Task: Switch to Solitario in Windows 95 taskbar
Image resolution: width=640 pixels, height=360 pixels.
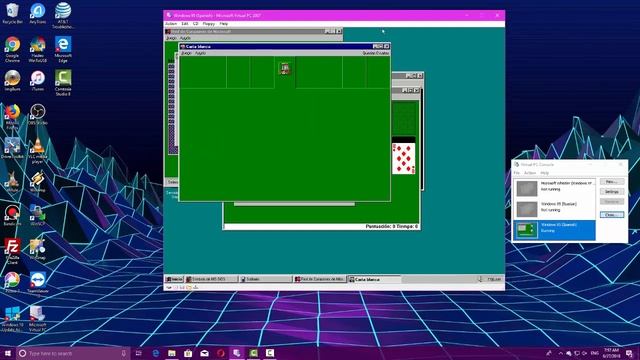Action: coord(265,279)
